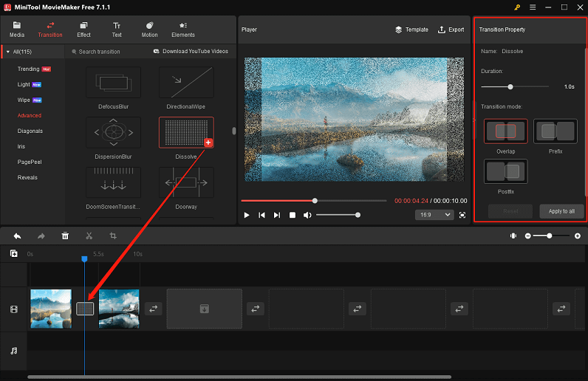The image size is (588, 381).
Task: Undo the last action
Action: [x=17, y=236]
